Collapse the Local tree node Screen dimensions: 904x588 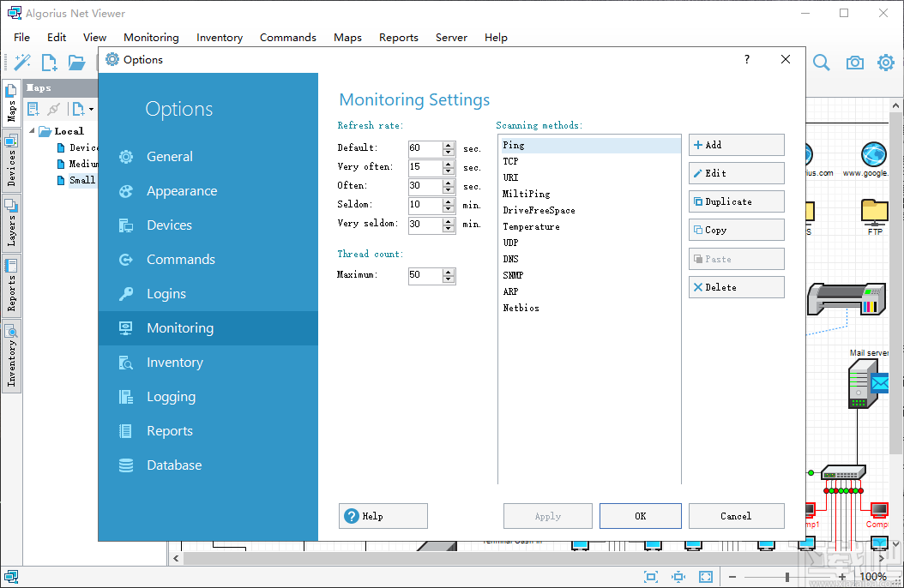(x=33, y=131)
